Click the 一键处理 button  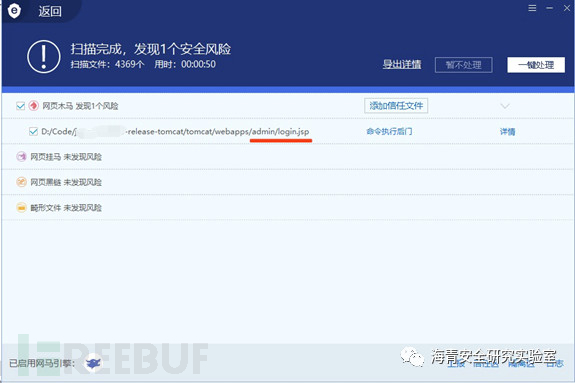point(536,65)
